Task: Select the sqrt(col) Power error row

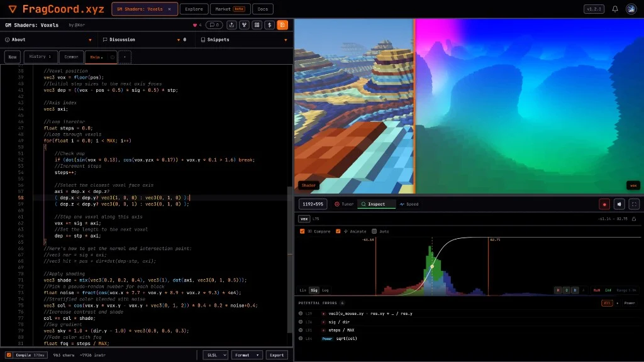Action: tap(468, 339)
